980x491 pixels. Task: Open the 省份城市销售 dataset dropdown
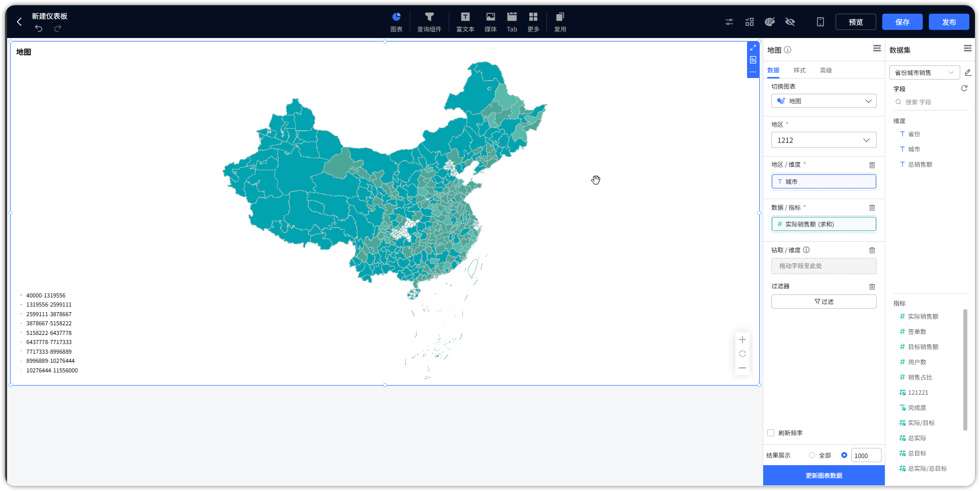click(924, 72)
